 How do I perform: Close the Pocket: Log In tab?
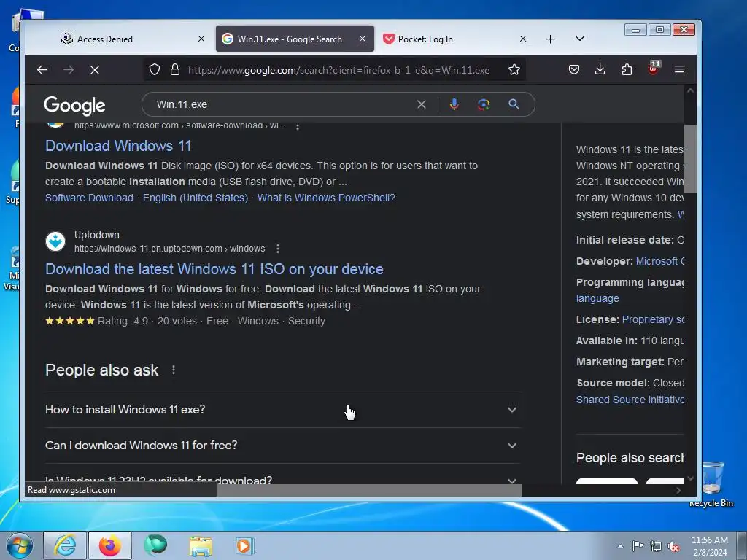[522, 39]
